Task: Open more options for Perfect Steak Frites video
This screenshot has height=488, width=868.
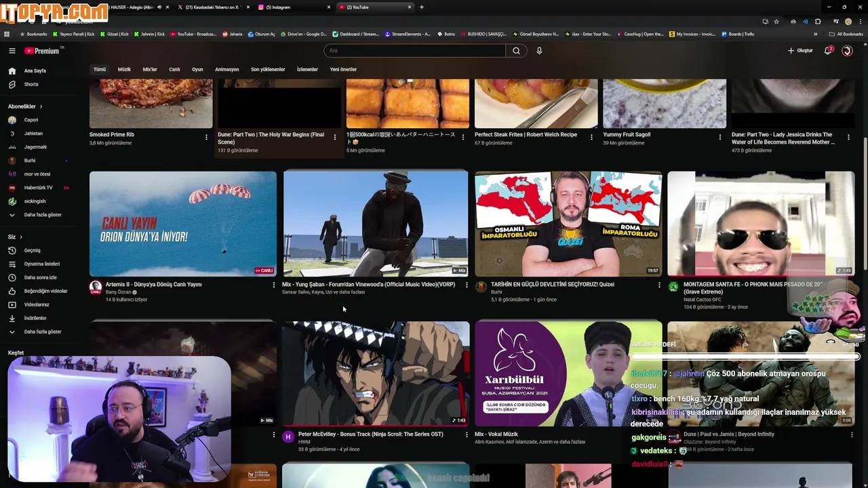Action: [x=591, y=137]
